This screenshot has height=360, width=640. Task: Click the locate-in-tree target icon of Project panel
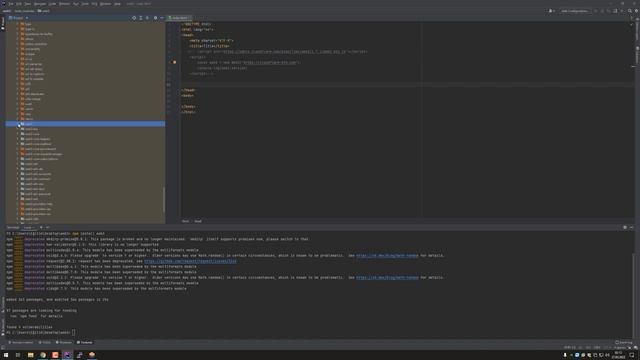point(134,18)
